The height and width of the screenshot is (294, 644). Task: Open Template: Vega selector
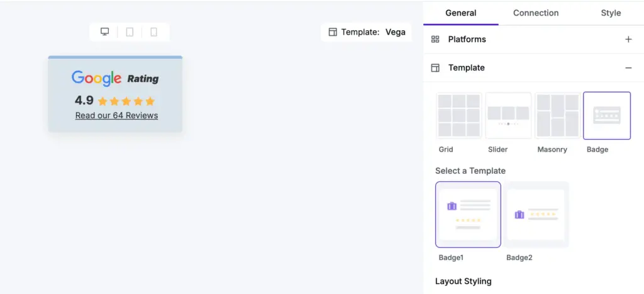pos(367,32)
